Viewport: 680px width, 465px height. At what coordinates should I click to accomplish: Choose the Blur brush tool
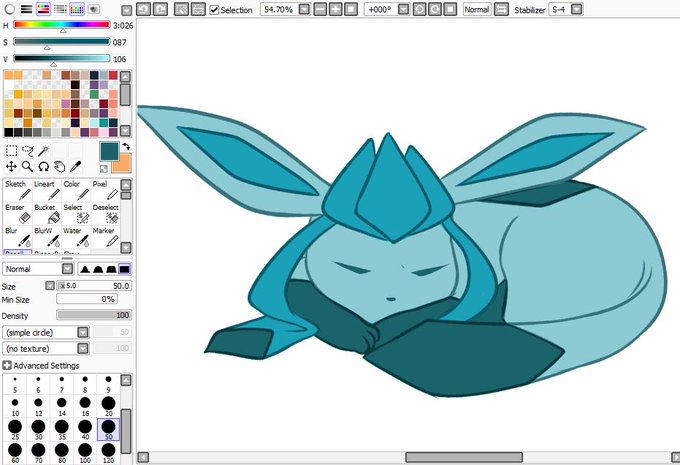click(x=18, y=237)
